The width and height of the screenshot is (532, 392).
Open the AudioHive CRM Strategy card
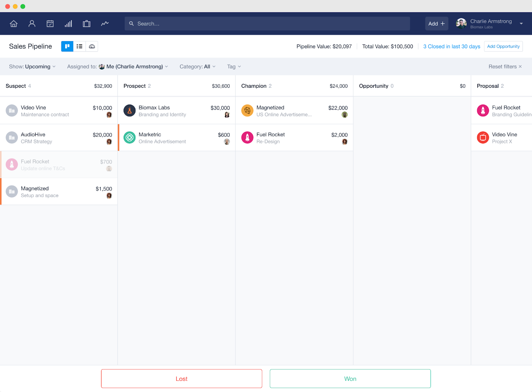point(59,138)
